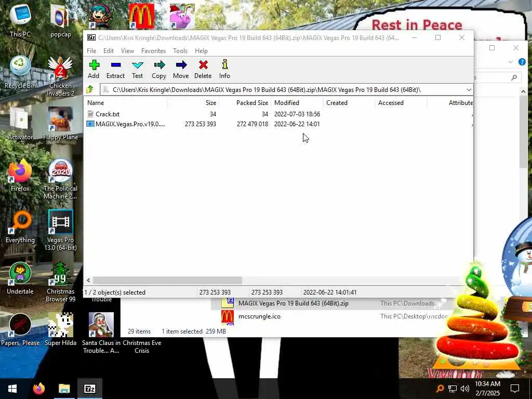Click File Explorer in the taskbar

(64, 389)
